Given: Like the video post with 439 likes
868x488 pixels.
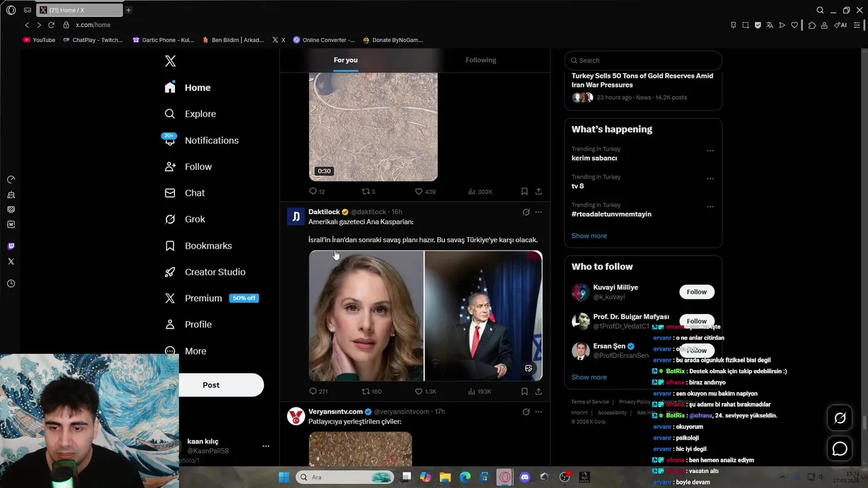Looking at the screenshot, I should tap(425, 191).
